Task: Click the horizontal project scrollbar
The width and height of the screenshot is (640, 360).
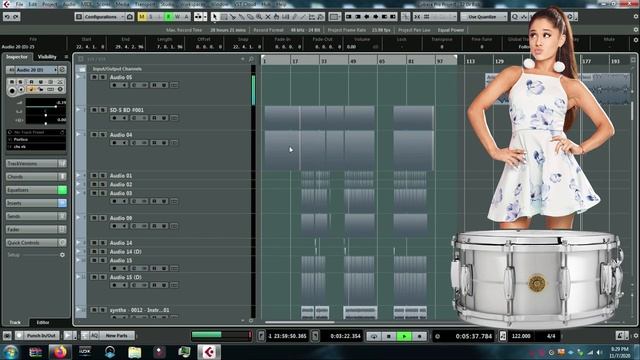Action: (x=299, y=322)
